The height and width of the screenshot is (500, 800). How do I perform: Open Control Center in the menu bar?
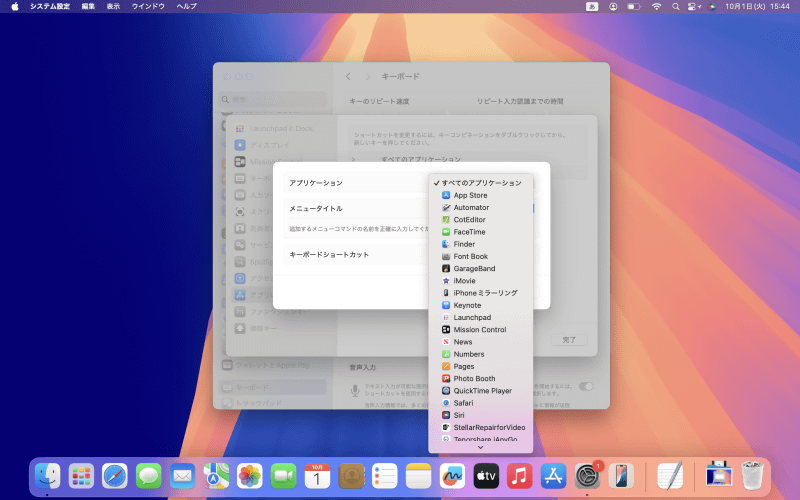[694, 7]
